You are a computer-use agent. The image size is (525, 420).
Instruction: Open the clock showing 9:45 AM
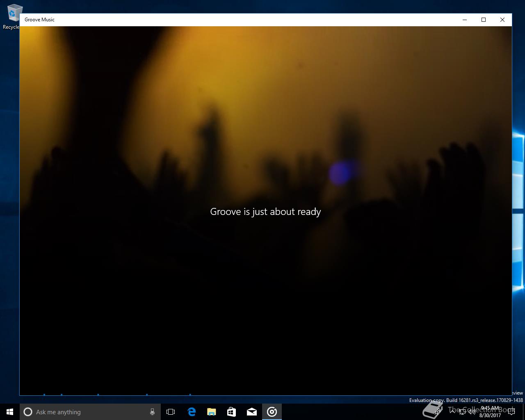pyautogui.click(x=490, y=412)
